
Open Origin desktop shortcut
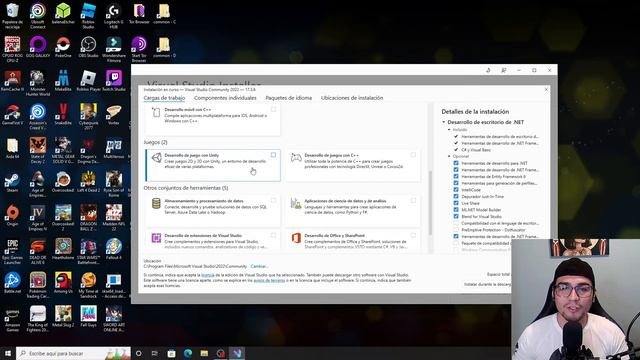pyautogui.click(x=12, y=216)
